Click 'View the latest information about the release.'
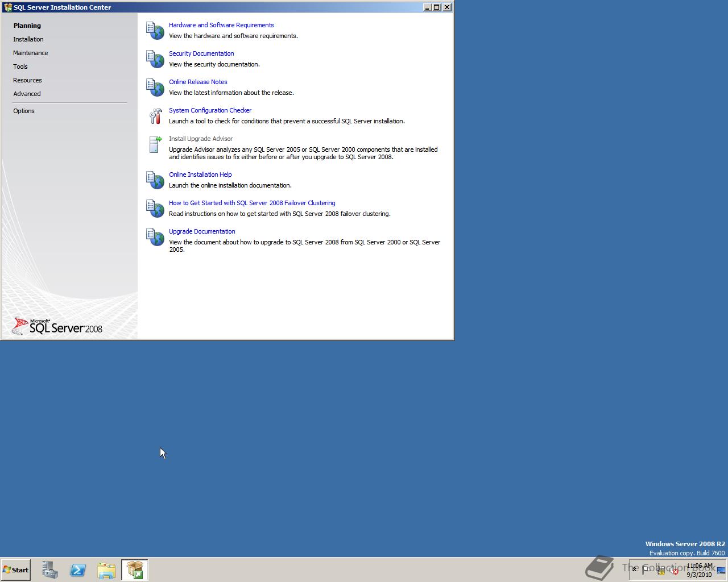 [231, 93]
